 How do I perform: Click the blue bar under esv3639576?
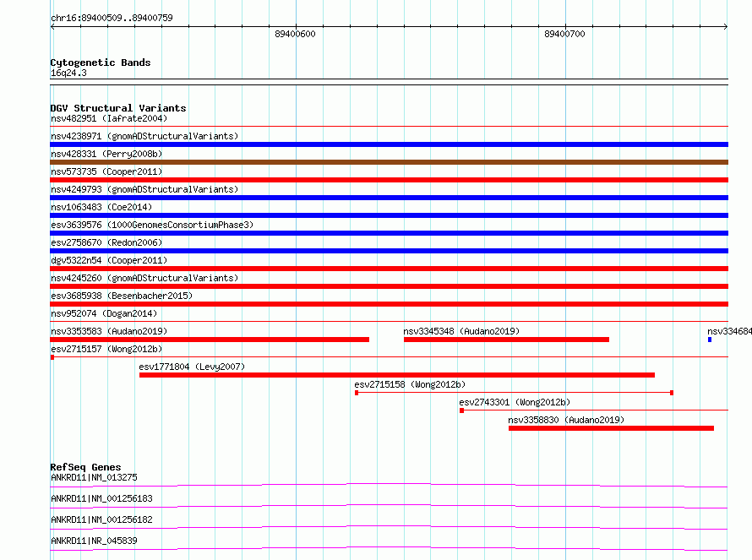(389, 233)
